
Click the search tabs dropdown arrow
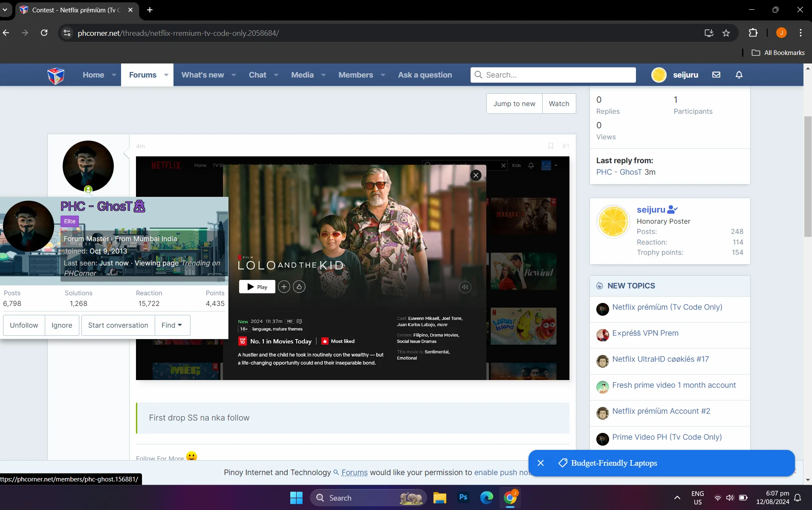[x=5, y=10]
